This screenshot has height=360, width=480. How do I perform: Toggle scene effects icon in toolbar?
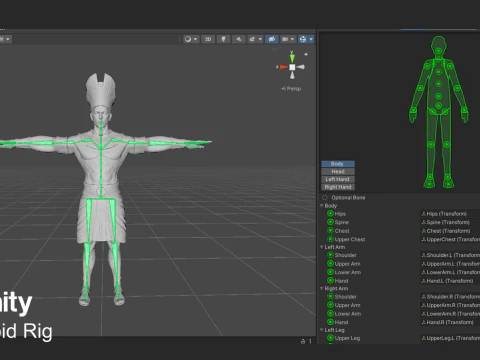(x=252, y=39)
